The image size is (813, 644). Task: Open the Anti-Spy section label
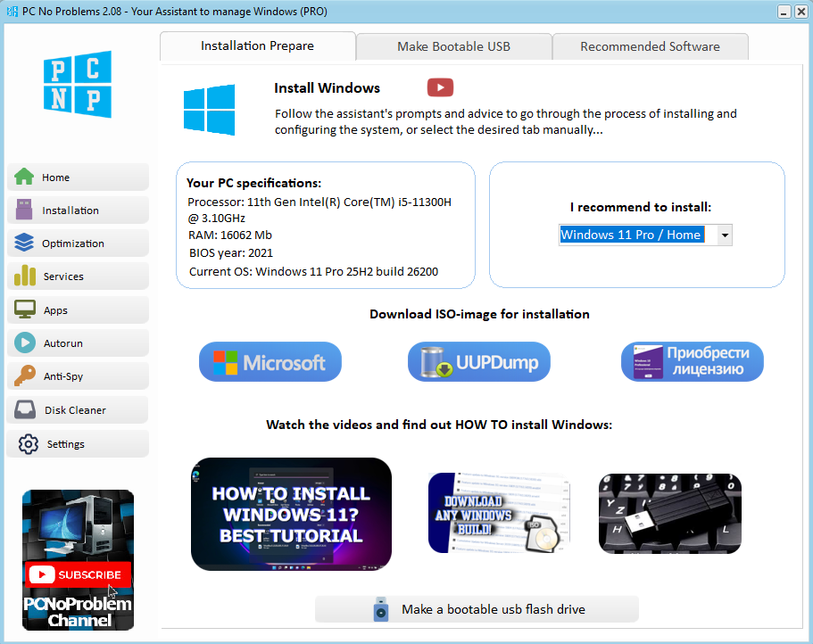[x=63, y=376]
